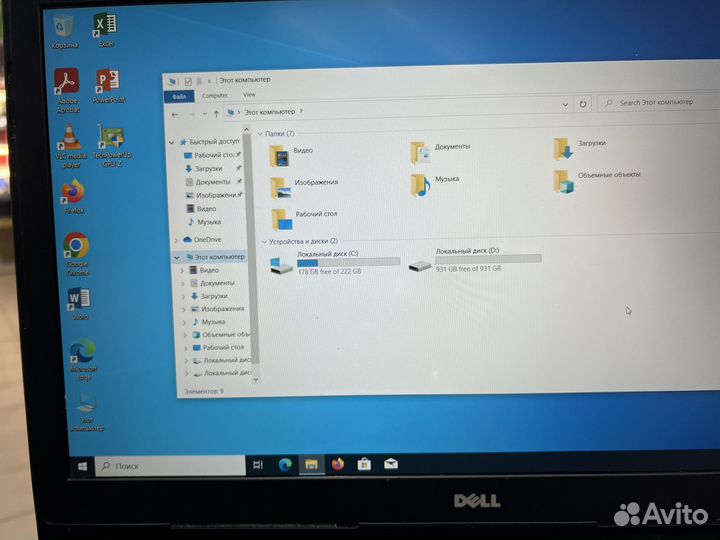Image resolution: width=720 pixels, height=540 pixels.
Task: Switch to the Computer ribbon tab
Action: coord(214,96)
